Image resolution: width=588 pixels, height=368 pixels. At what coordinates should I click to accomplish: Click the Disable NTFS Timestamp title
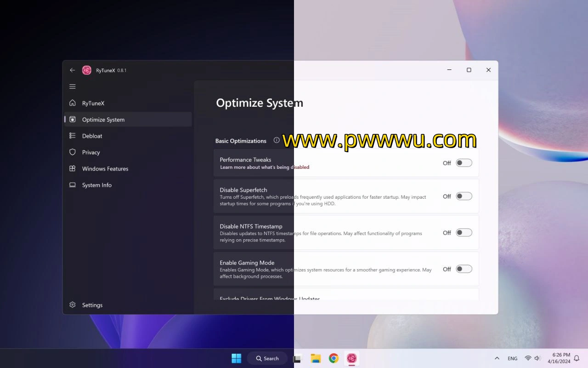point(251,226)
